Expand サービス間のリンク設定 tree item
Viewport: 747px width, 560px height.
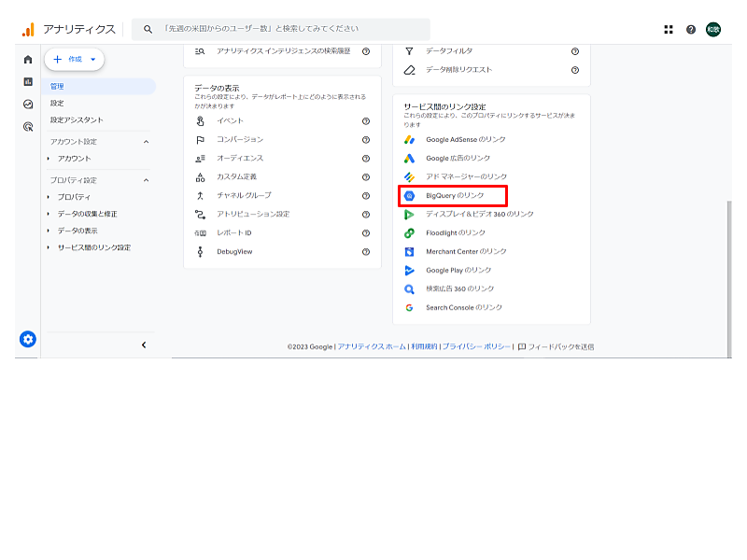49,247
